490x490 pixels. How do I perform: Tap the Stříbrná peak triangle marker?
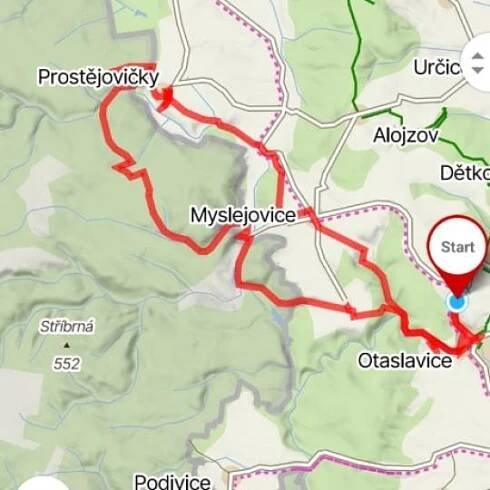click(x=67, y=345)
